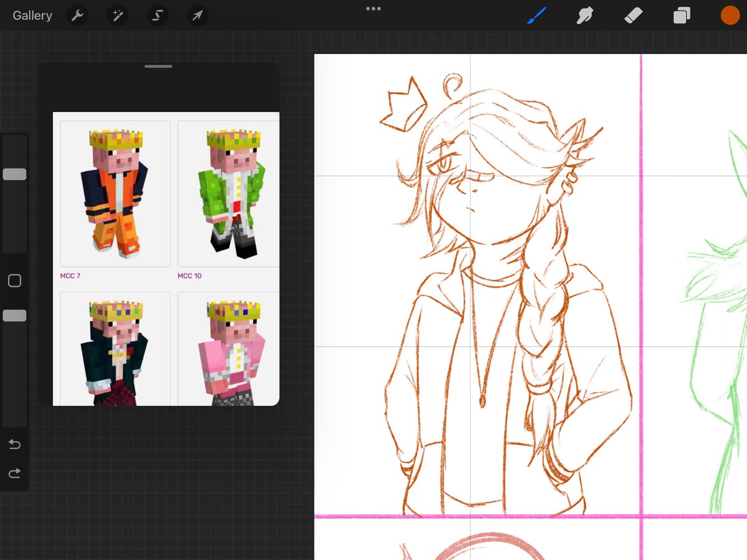Select the MCC 10 skin thumbnail

pos(228,194)
